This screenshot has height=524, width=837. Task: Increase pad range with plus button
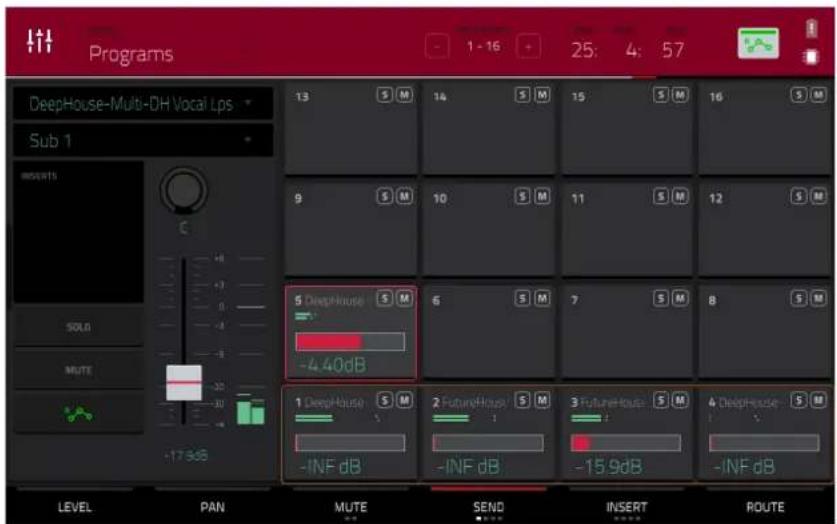(x=528, y=47)
